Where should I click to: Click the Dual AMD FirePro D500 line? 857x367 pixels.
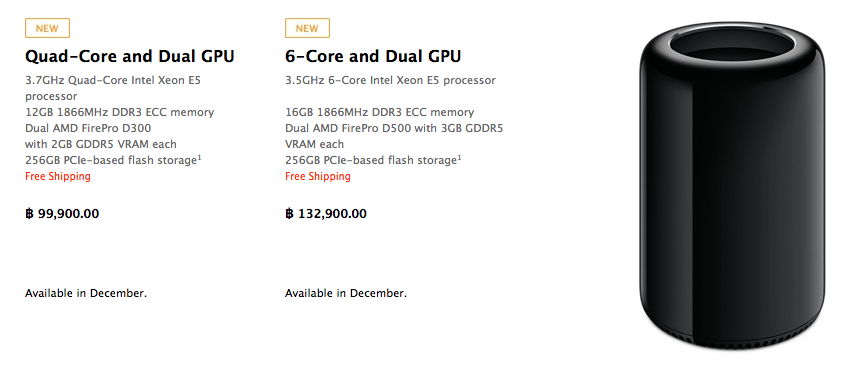point(394,129)
